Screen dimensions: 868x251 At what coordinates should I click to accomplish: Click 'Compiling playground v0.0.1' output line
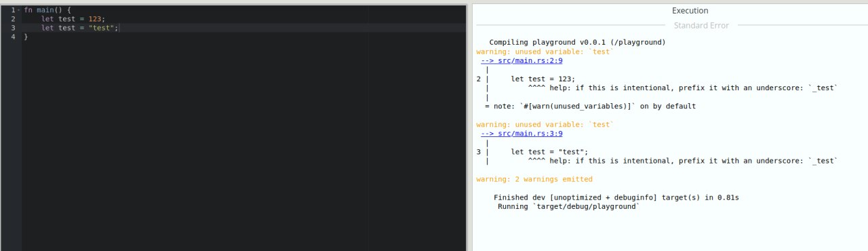[577, 42]
